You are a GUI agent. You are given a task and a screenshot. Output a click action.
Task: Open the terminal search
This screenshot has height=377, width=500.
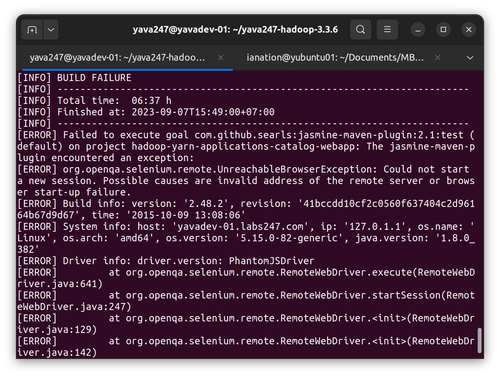pos(360,30)
